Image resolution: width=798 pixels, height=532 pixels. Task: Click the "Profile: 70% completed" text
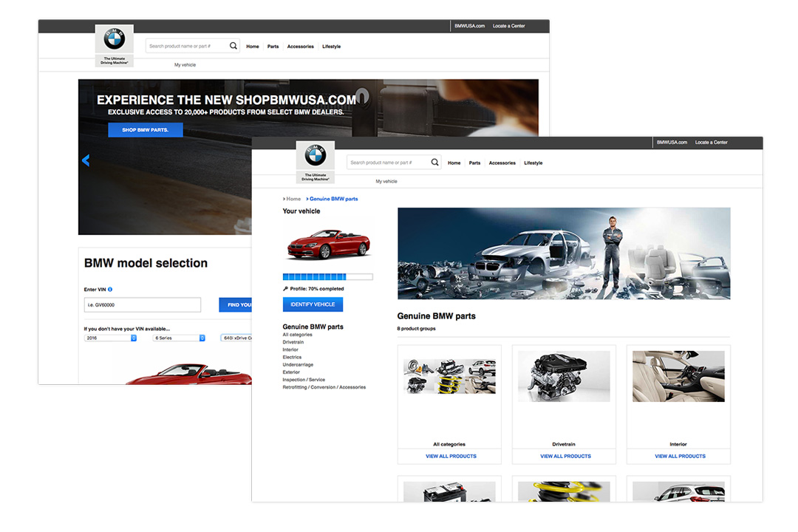click(x=316, y=289)
